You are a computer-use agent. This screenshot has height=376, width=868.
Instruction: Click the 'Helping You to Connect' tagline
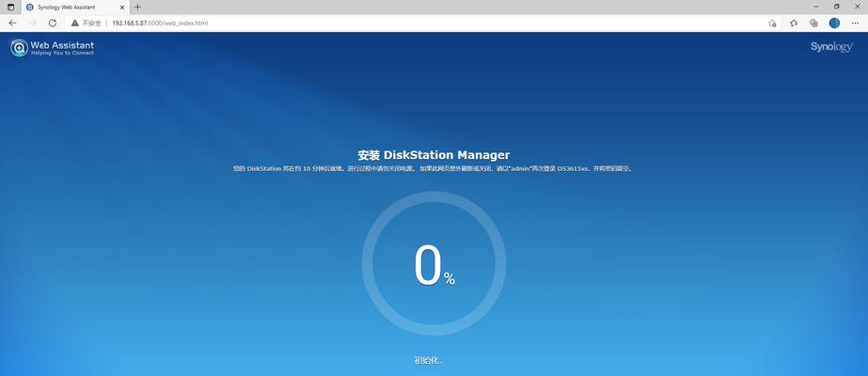pos(62,54)
